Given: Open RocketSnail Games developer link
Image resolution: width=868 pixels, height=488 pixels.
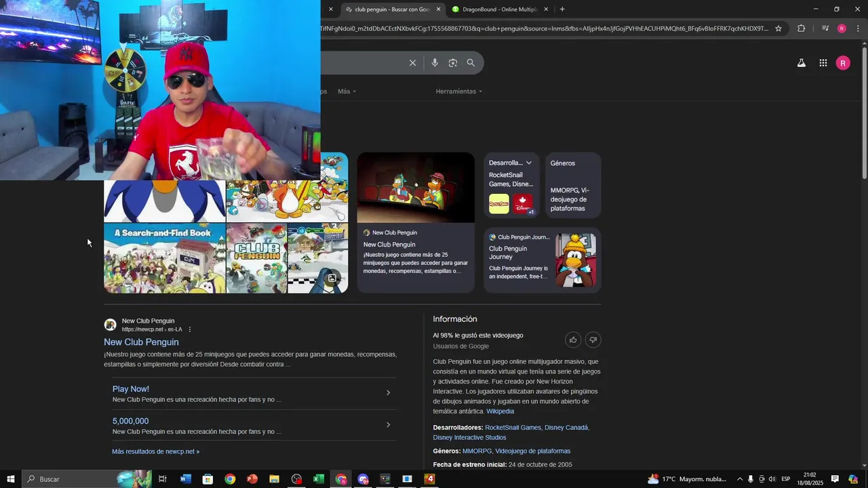Looking at the screenshot, I should [x=513, y=428].
